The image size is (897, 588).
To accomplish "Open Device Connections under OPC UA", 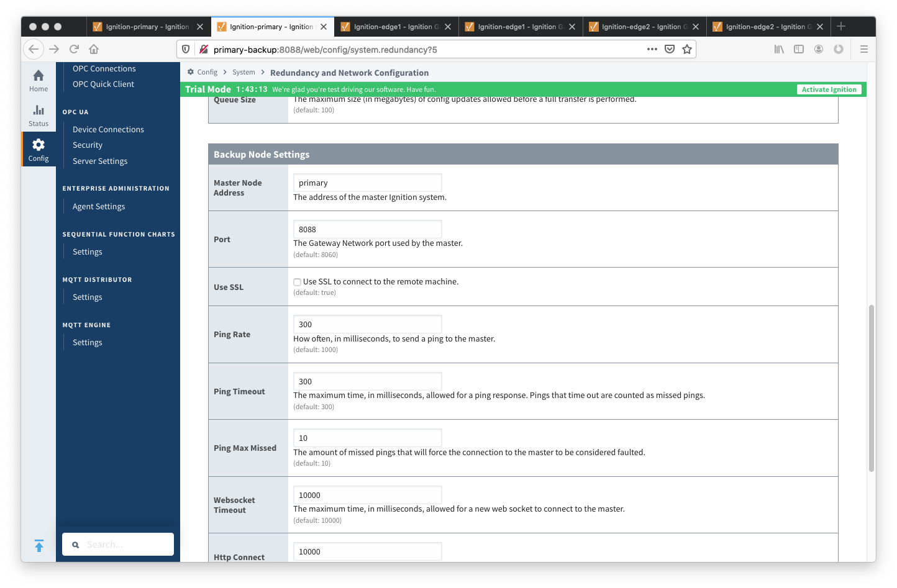I will click(x=108, y=130).
